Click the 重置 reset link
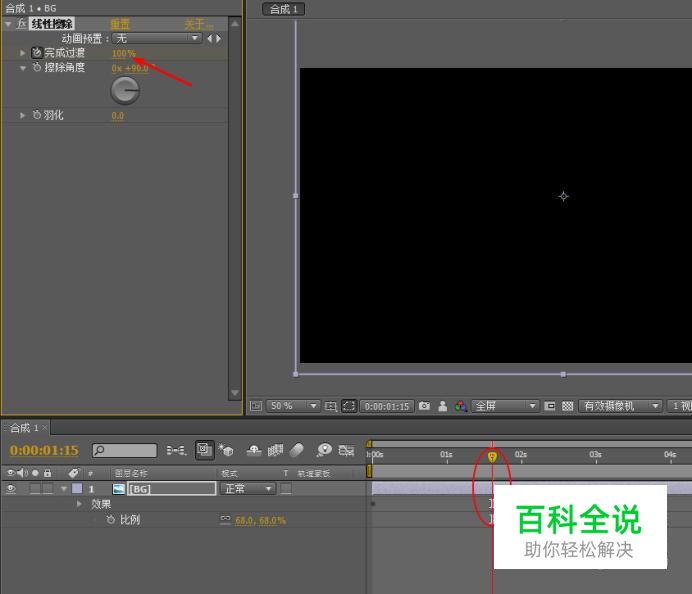 click(119, 24)
